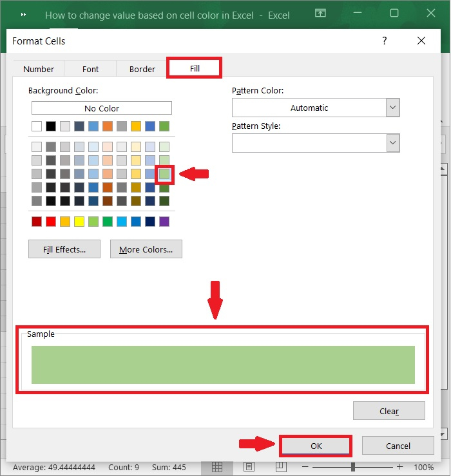Pick the purple standard color swatch

click(164, 222)
